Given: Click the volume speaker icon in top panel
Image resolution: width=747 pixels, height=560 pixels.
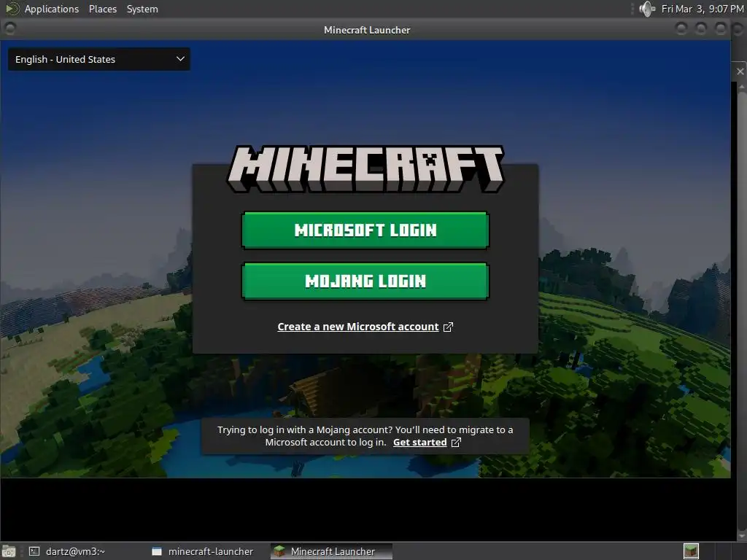Looking at the screenshot, I should click(x=647, y=9).
